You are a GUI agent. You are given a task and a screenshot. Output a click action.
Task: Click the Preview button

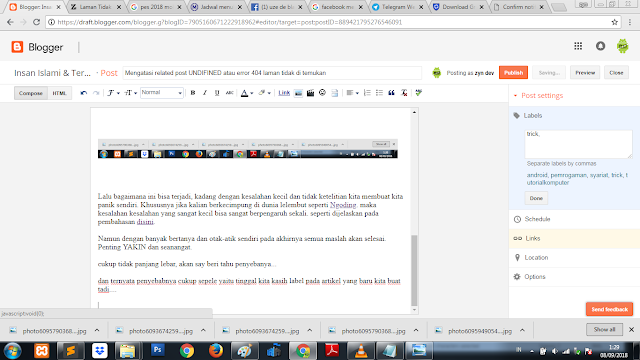click(x=585, y=73)
